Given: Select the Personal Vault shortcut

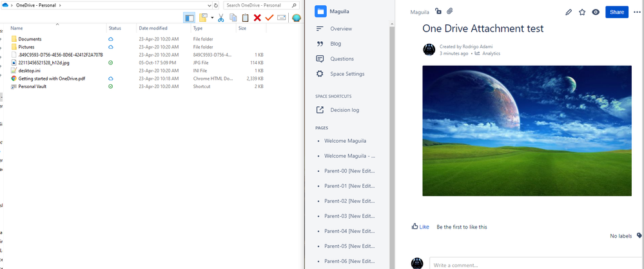Looking at the screenshot, I should 32,86.
